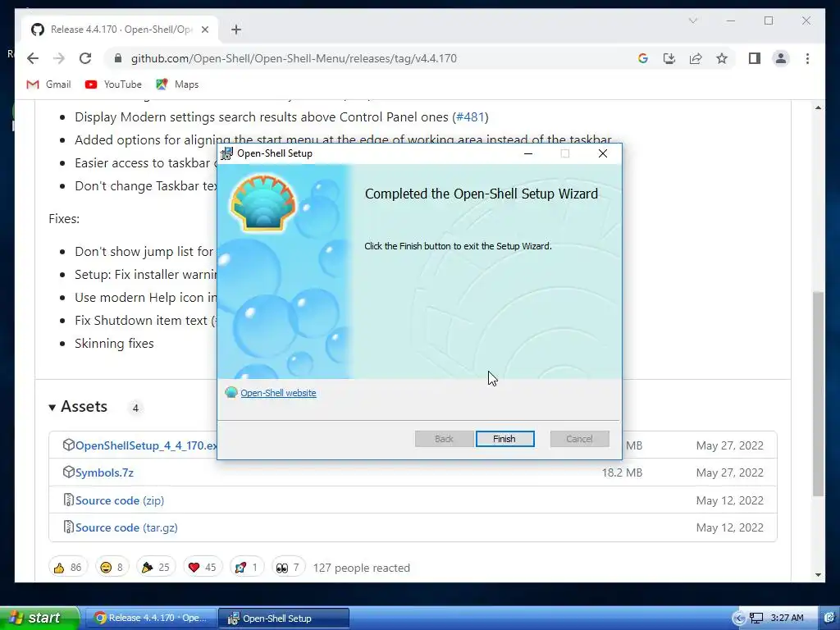Click the Open-Shell Setup taskbar button
840x630 pixels.
tap(284, 618)
